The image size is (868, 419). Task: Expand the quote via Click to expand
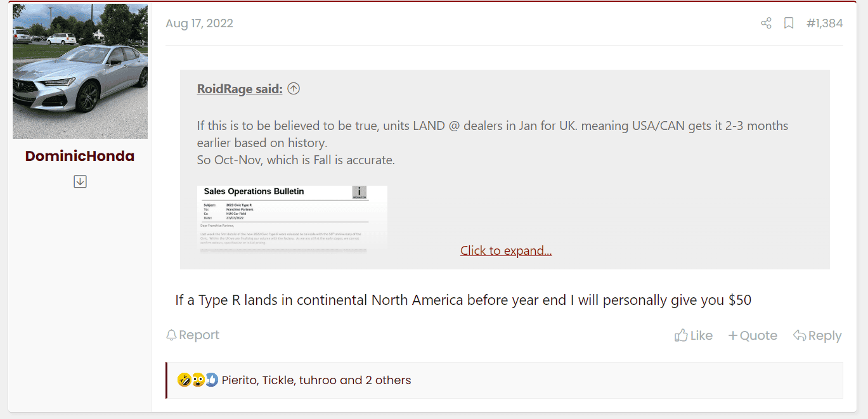506,250
